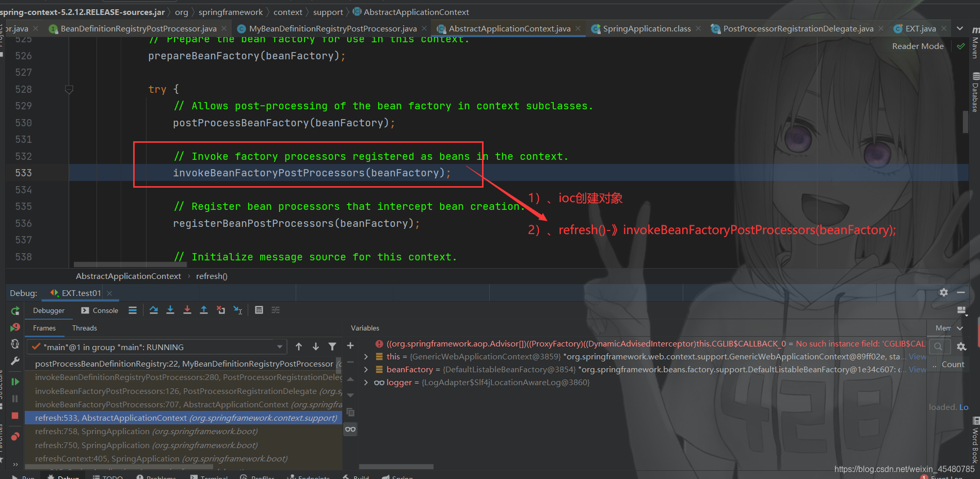Click Trace Current Stream Chain icon

(x=276, y=310)
